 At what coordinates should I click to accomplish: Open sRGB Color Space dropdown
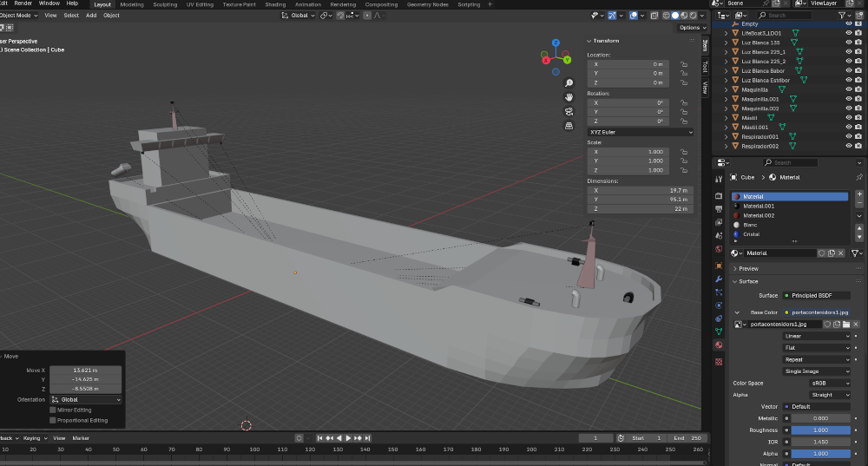tap(830, 383)
